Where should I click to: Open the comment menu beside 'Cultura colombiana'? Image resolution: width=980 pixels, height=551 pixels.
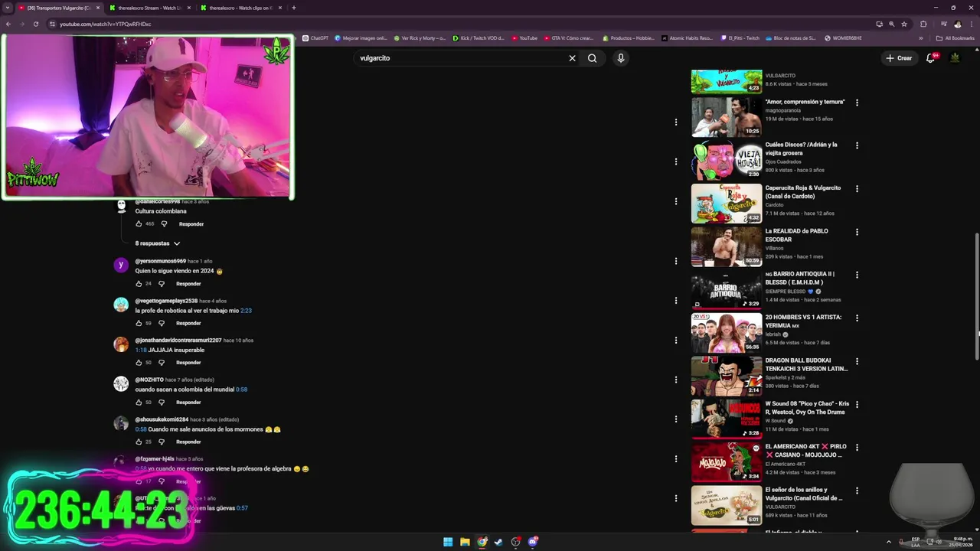coord(676,201)
